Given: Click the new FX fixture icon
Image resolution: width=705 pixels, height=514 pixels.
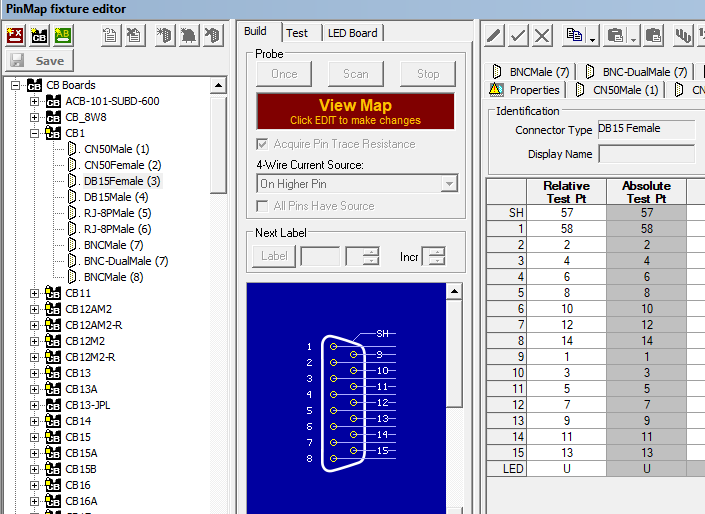Looking at the screenshot, I should [15, 35].
